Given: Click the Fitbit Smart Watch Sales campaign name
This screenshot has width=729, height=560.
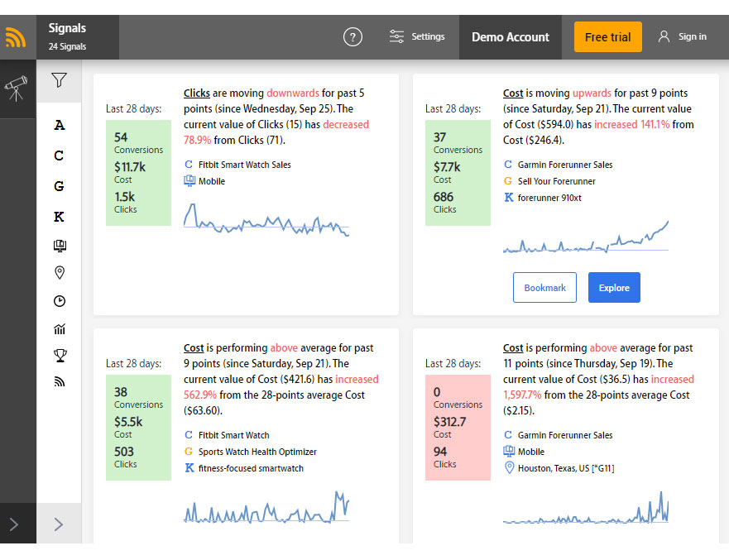Looking at the screenshot, I should pos(245,165).
